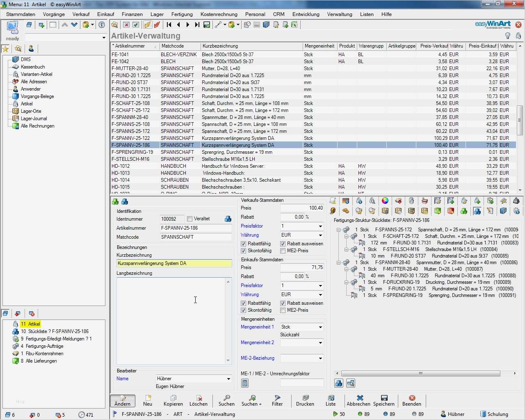
Task: Toggle the Veraltet checkbox
Action: click(189, 219)
